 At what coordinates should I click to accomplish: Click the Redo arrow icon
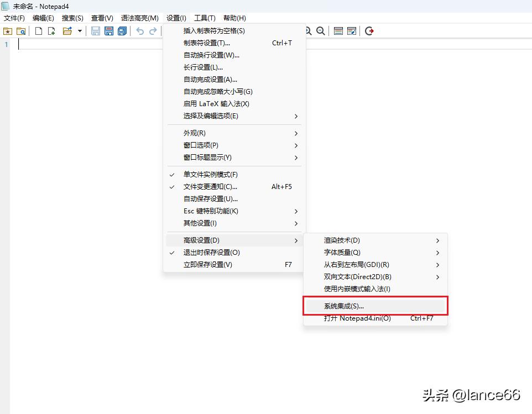pos(153,31)
